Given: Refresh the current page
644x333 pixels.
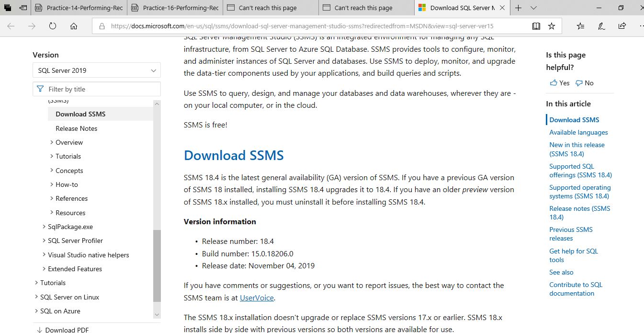Looking at the screenshot, I should click(53, 26).
